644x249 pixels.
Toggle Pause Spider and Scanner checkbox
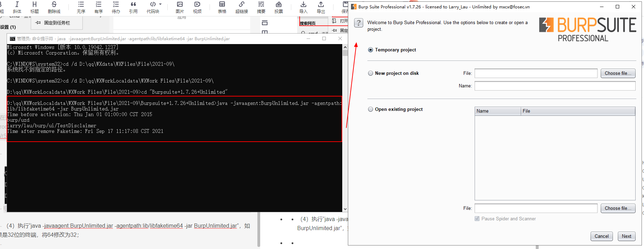(477, 219)
